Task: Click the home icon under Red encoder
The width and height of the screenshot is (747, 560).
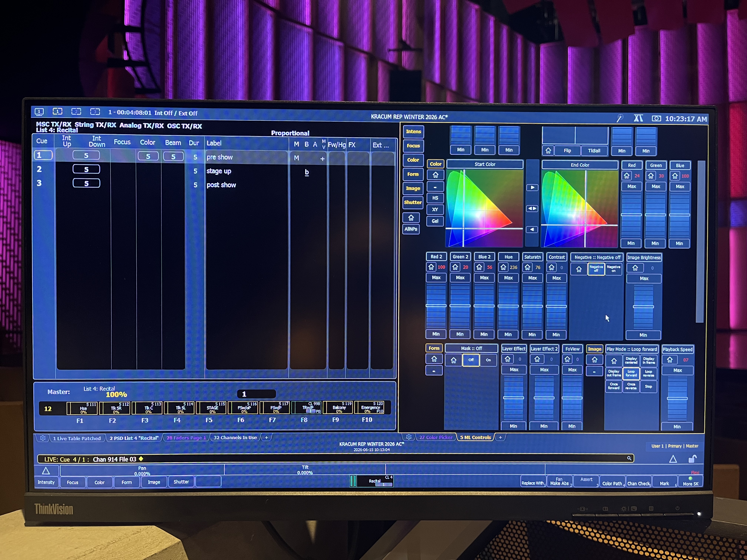Action: point(627,176)
